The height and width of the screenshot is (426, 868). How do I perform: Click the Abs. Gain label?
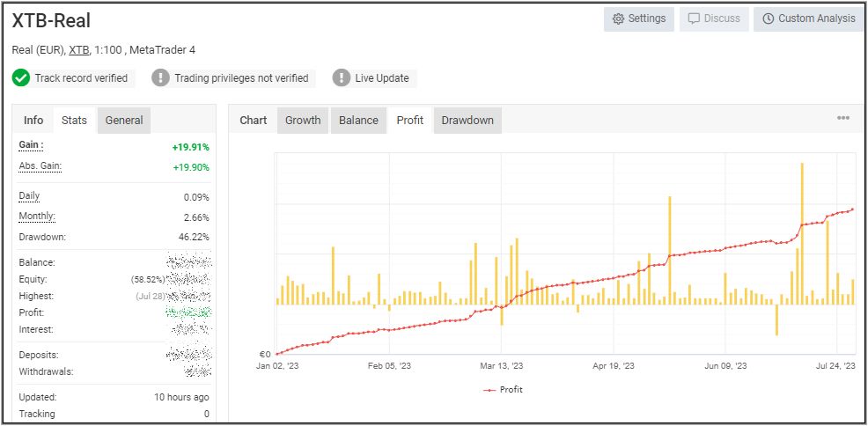(40, 166)
